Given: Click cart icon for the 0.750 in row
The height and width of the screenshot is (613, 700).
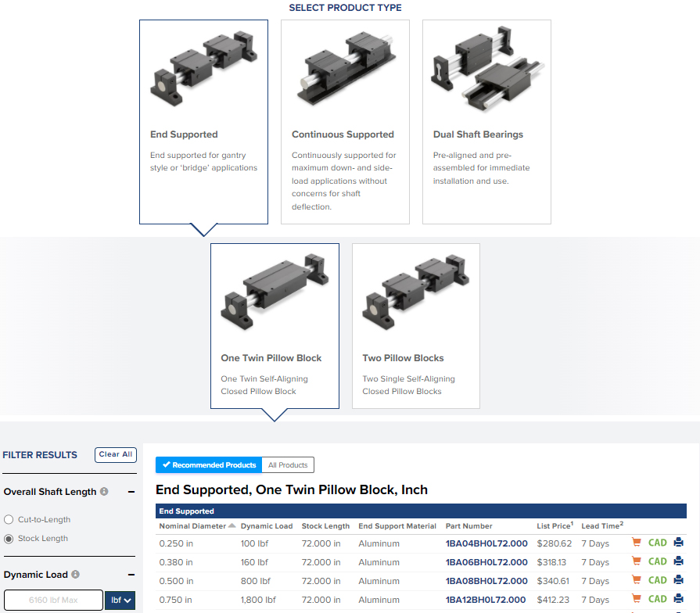Looking at the screenshot, I should (x=637, y=599).
